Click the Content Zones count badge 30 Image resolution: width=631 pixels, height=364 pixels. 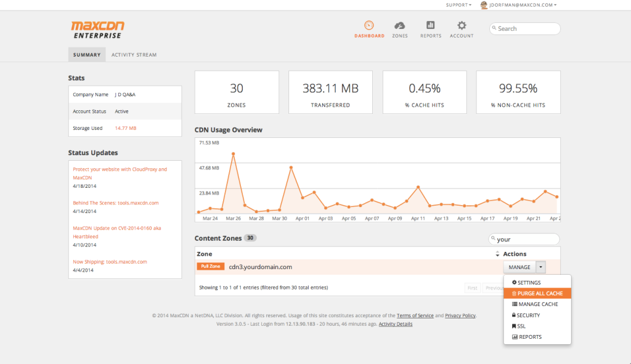pos(250,238)
